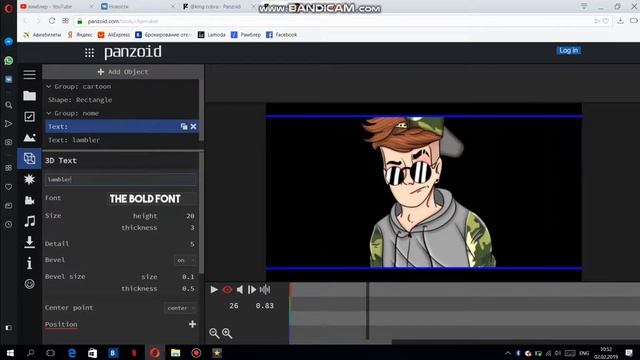Click the 3D Text input field
The image size is (640, 360).
pos(120,179)
